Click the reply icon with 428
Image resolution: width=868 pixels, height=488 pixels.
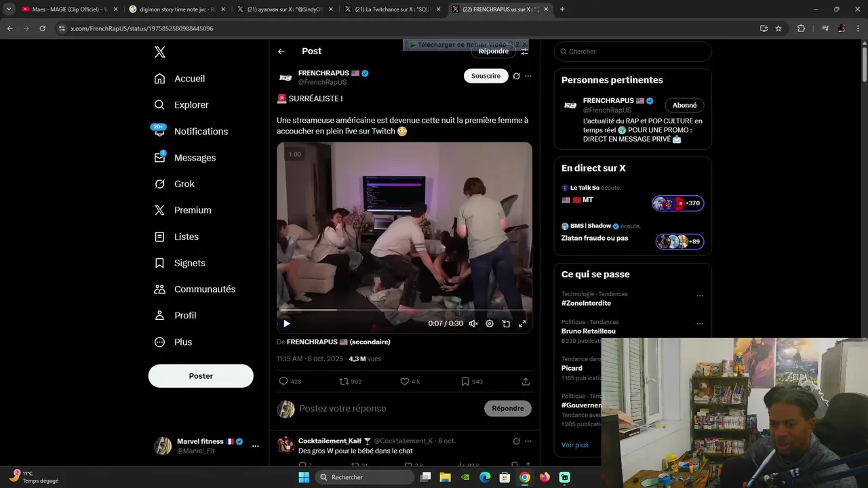290,382
